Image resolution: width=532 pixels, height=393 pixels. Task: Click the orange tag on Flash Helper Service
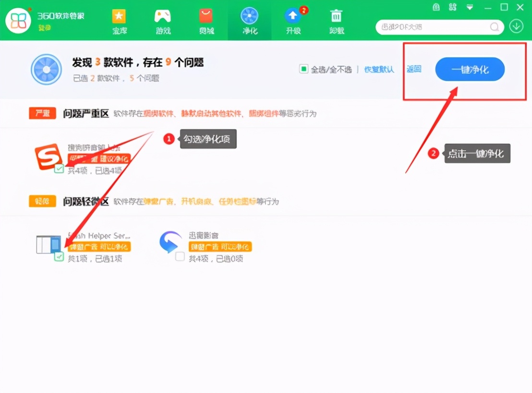99,247
